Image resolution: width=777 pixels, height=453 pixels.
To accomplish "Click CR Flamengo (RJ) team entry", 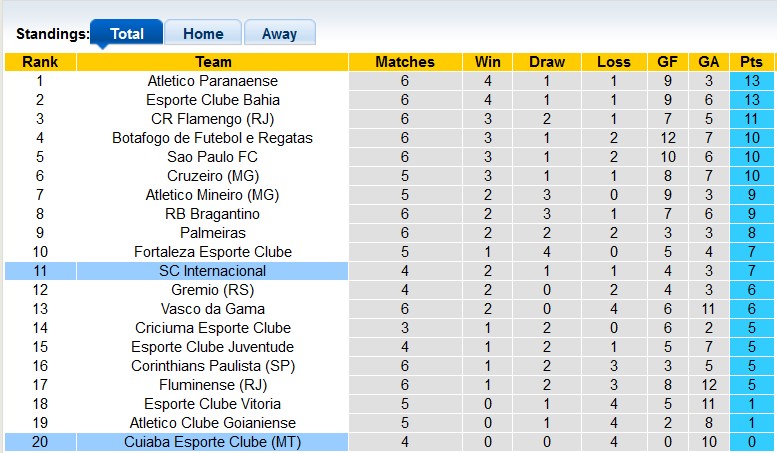I will [x=212, y=119].
